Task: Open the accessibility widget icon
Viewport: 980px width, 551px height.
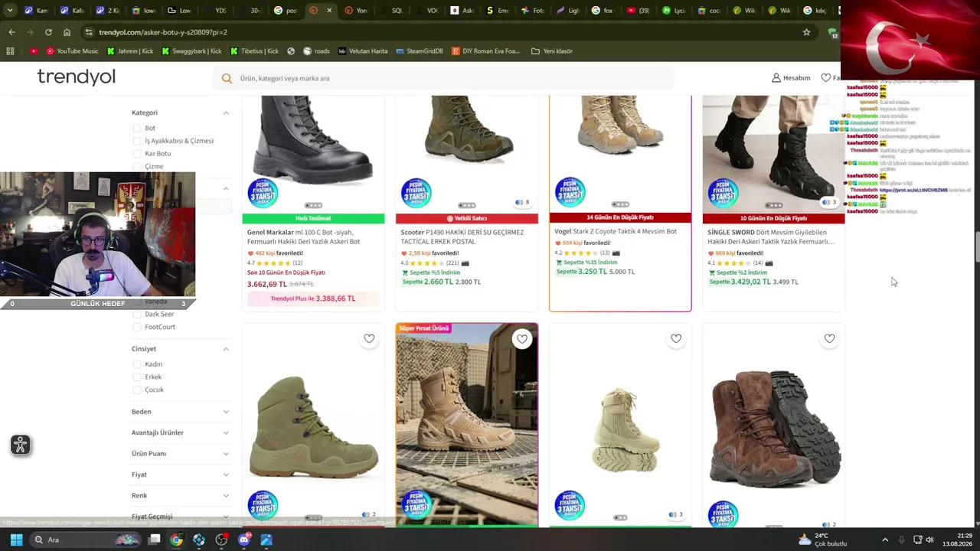Action: (21, 445)
